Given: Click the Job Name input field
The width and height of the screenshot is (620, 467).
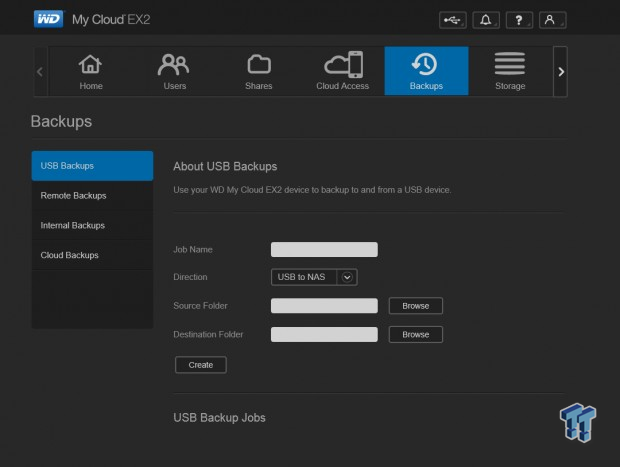Looking at the screenshot, I should point(324,250).
